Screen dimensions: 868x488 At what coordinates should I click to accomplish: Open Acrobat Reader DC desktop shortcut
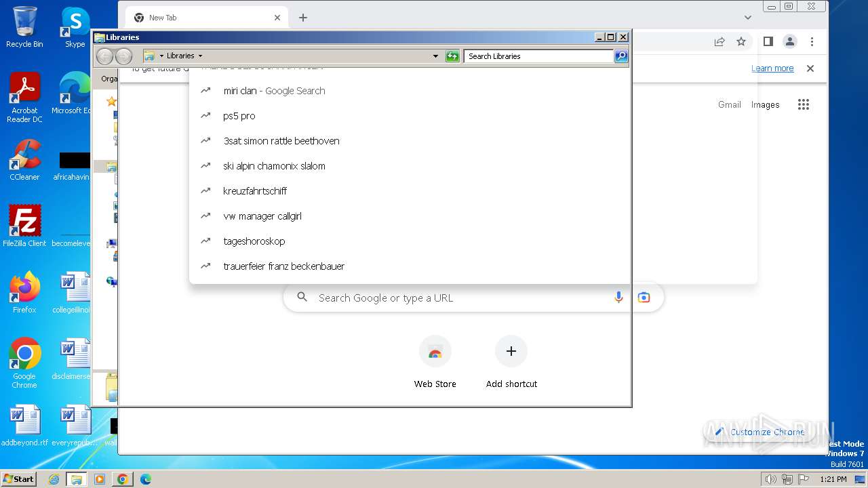pyautogui.click(x=24, y=98)
